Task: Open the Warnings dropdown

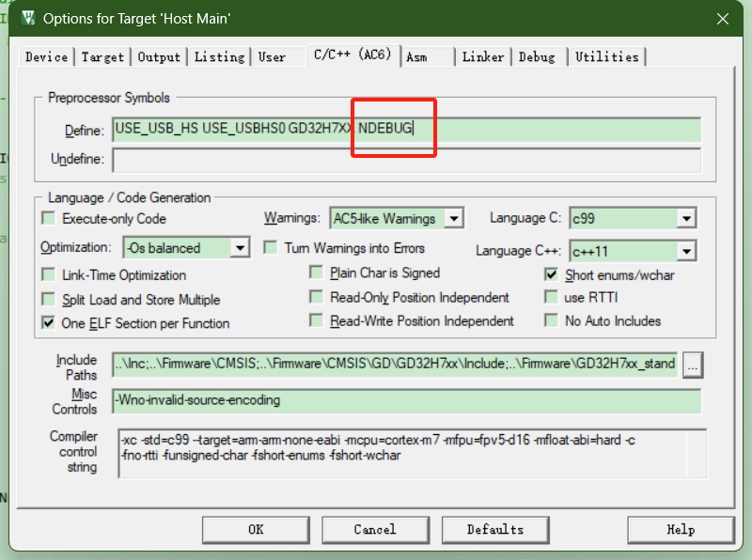Action: [452, 217]
